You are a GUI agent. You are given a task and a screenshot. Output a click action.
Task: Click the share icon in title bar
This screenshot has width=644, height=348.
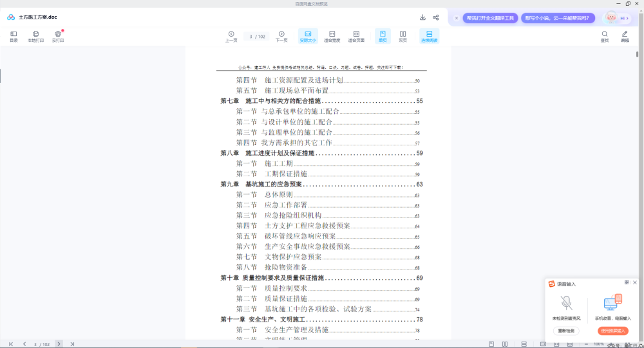(x=436, y=17)
